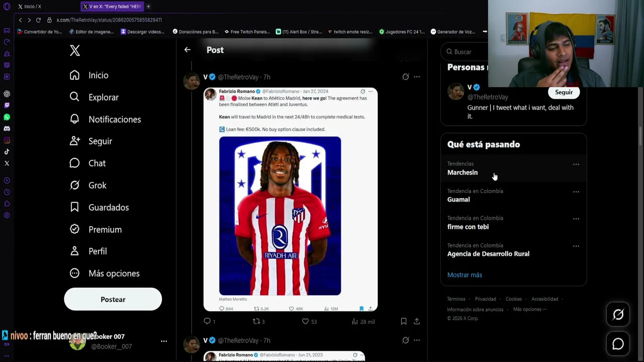
Task: Open options for the Marchesin trend
Action: [576, 164]
